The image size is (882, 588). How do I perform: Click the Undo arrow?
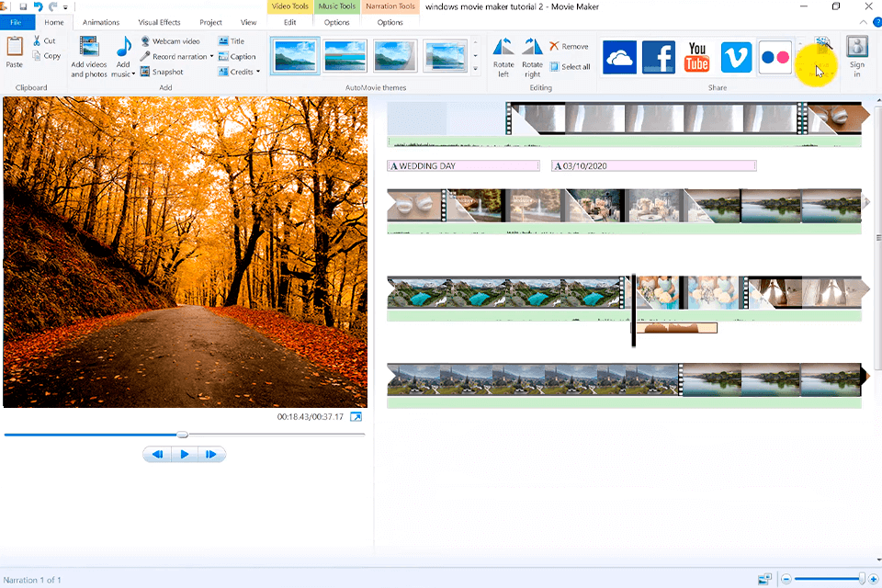coord(38,6)
